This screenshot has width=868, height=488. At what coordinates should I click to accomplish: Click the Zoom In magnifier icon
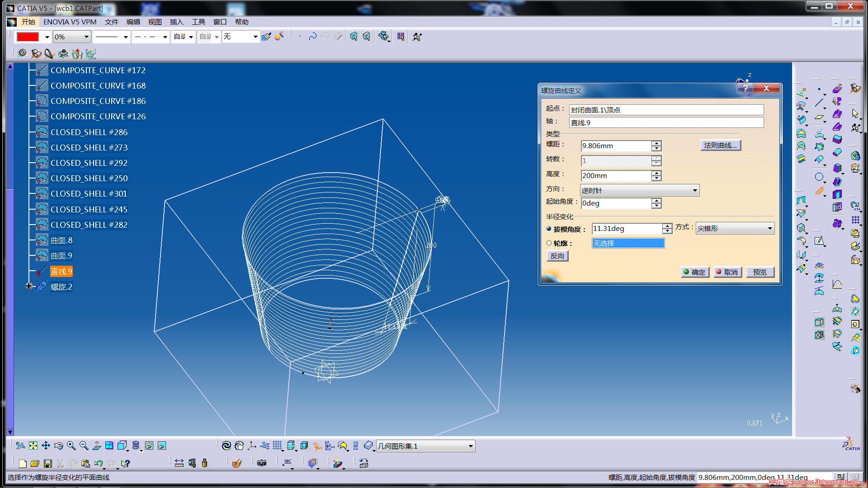point(71,446)
